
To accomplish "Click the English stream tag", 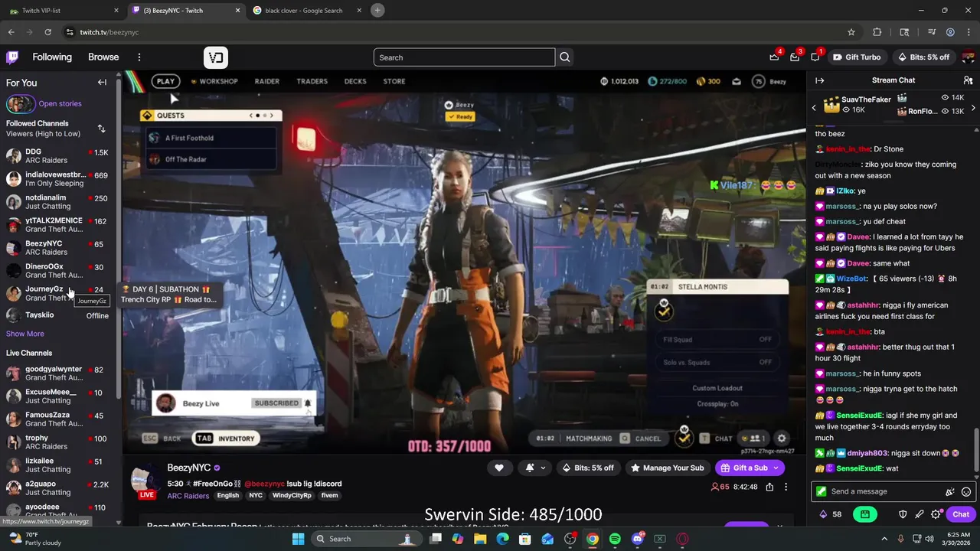I will click(x=227, y=496).
